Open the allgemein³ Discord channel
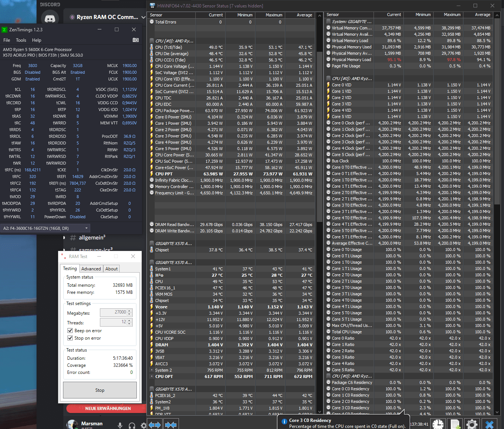The image size is (504, 429). (x=92, y=238)
